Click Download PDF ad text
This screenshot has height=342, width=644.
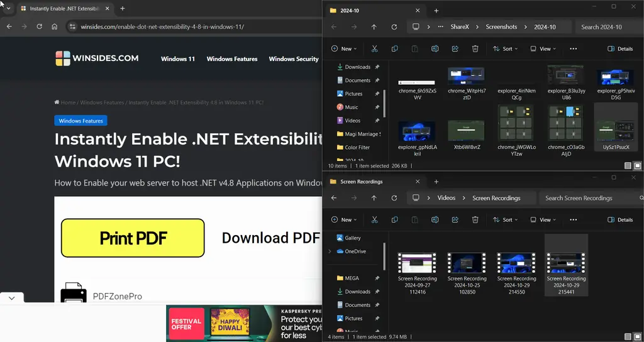[270, 238]
